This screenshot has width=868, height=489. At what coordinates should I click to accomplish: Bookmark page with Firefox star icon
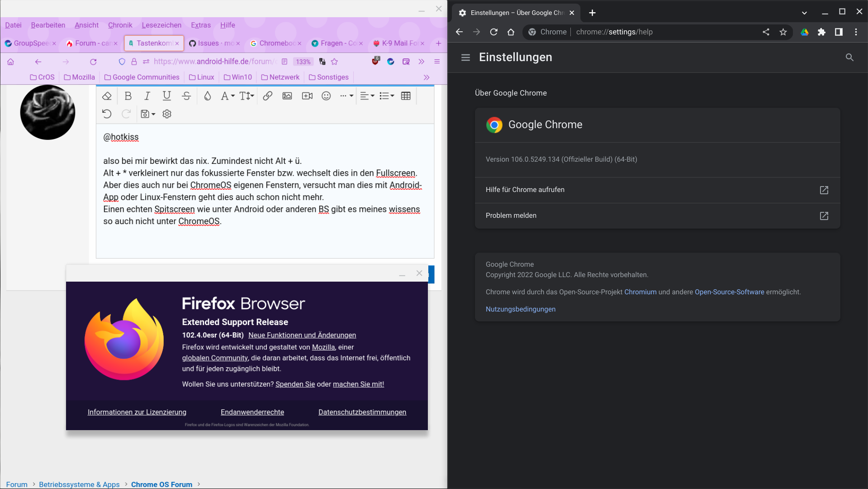click(334, 62)
